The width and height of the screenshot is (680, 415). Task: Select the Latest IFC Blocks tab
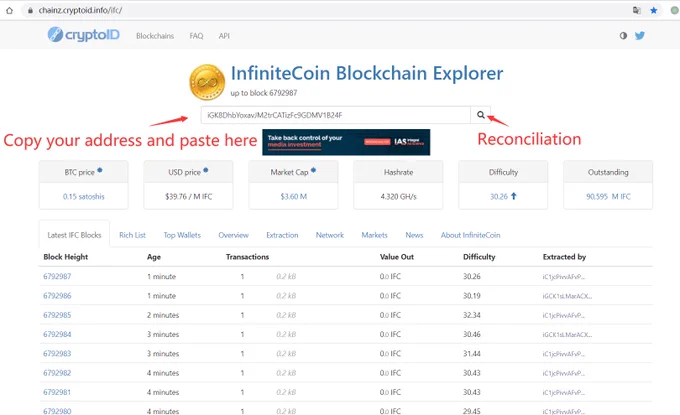coord(74,235)
